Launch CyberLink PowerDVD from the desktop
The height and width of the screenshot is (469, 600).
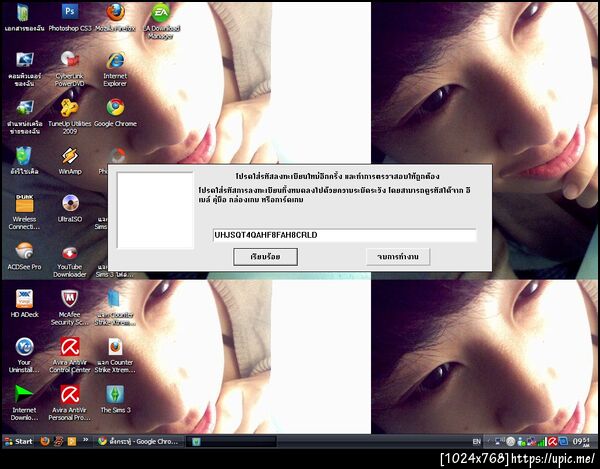click(x=70, y=69)
